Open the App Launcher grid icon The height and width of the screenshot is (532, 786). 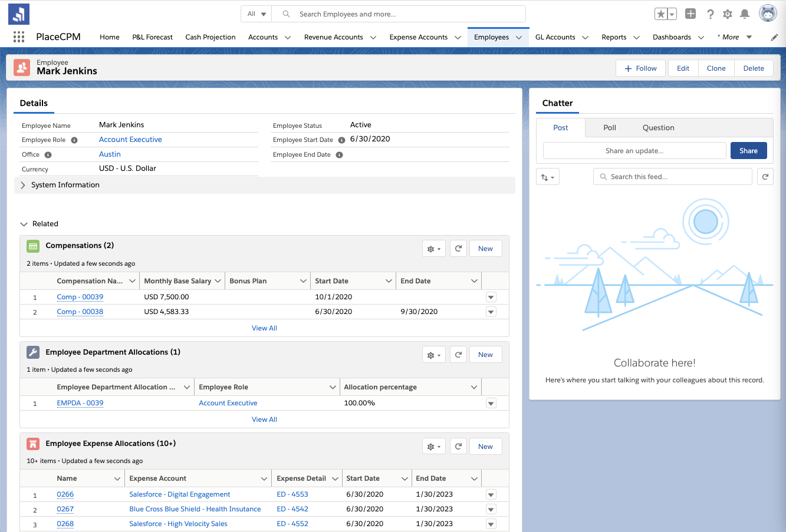point(19,37)
